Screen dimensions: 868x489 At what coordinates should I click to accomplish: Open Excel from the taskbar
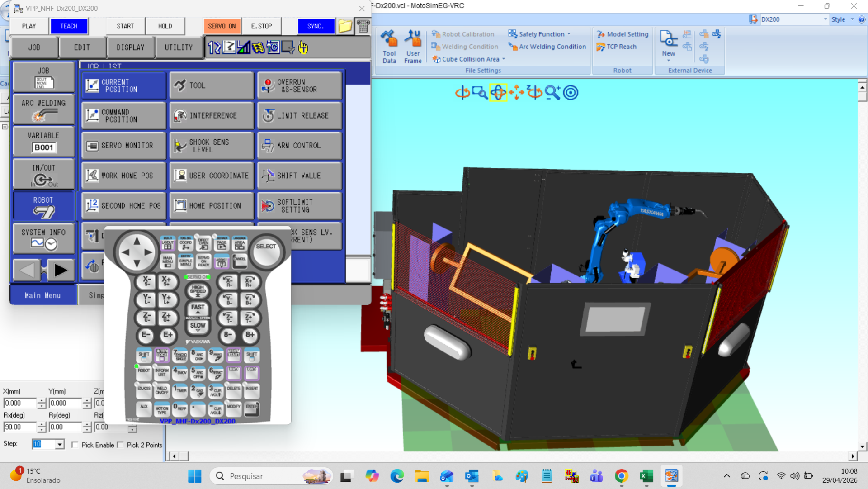click(646, 476)
